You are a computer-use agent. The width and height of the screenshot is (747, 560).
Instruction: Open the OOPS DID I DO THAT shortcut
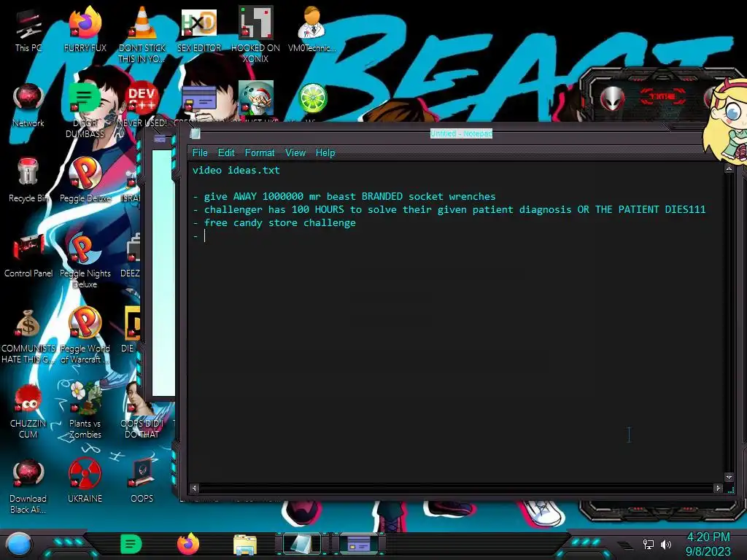point(142,411)
